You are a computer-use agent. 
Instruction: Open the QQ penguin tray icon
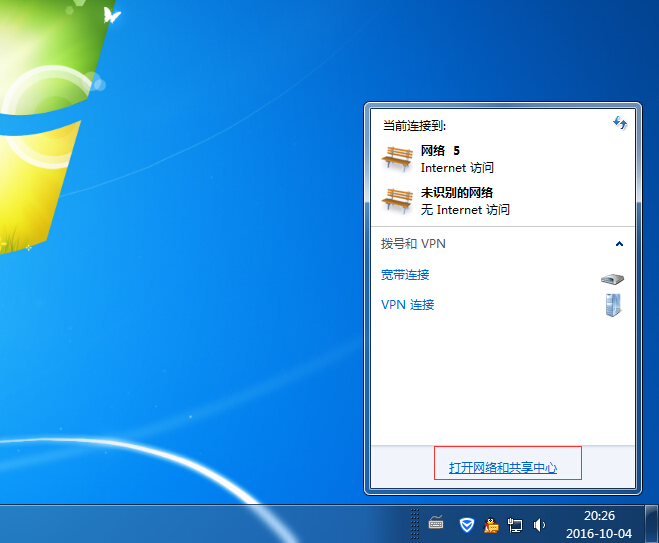click(491, 525)
